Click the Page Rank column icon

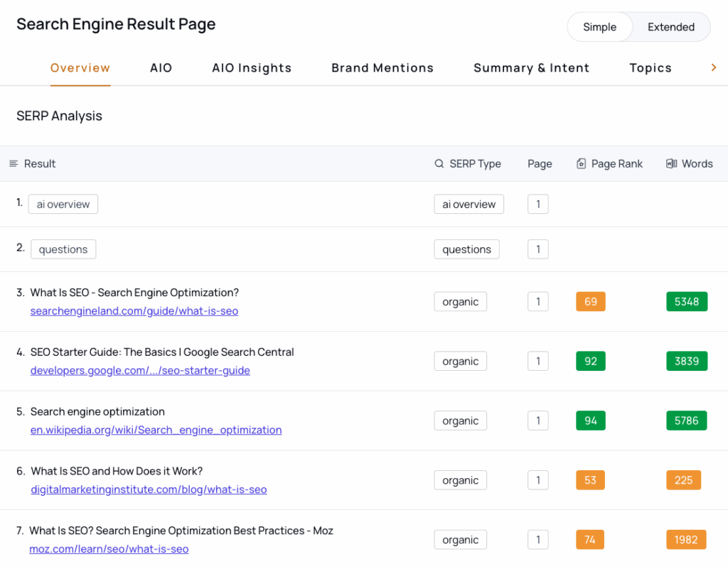[581, 163]
